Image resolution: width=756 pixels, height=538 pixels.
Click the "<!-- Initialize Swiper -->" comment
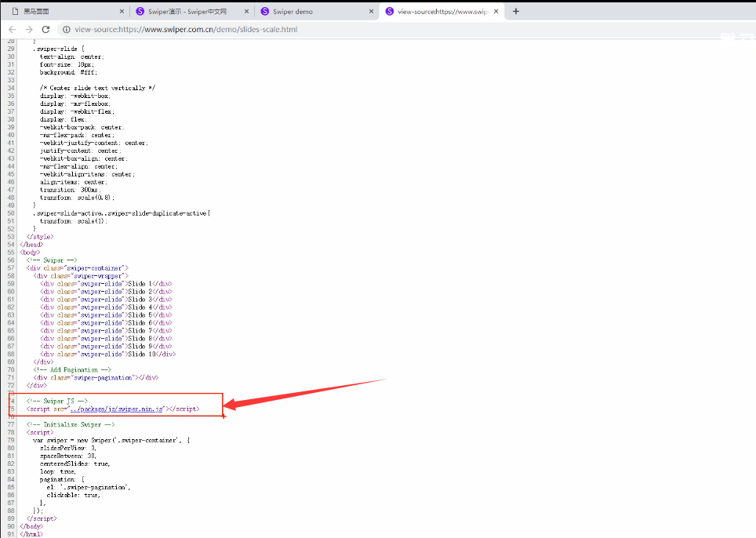click(71, 425)
